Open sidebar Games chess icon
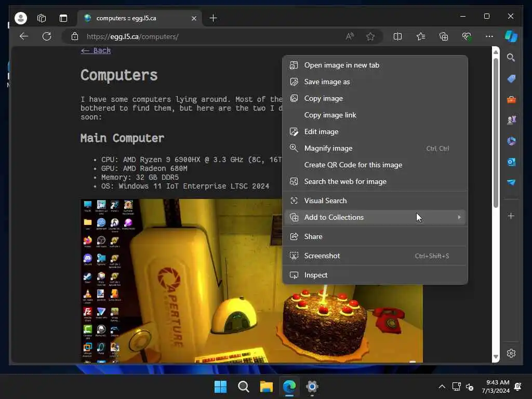This screenshot has width=532, height=399. point(511,120)
